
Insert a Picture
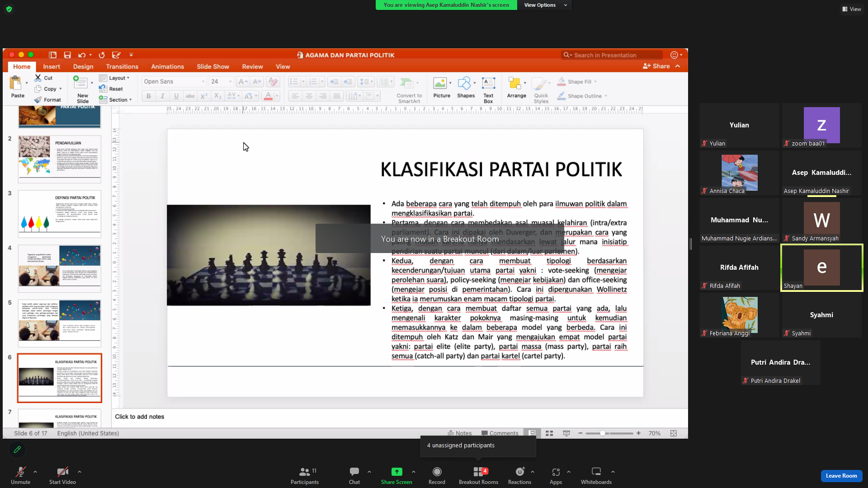point(442,87)
